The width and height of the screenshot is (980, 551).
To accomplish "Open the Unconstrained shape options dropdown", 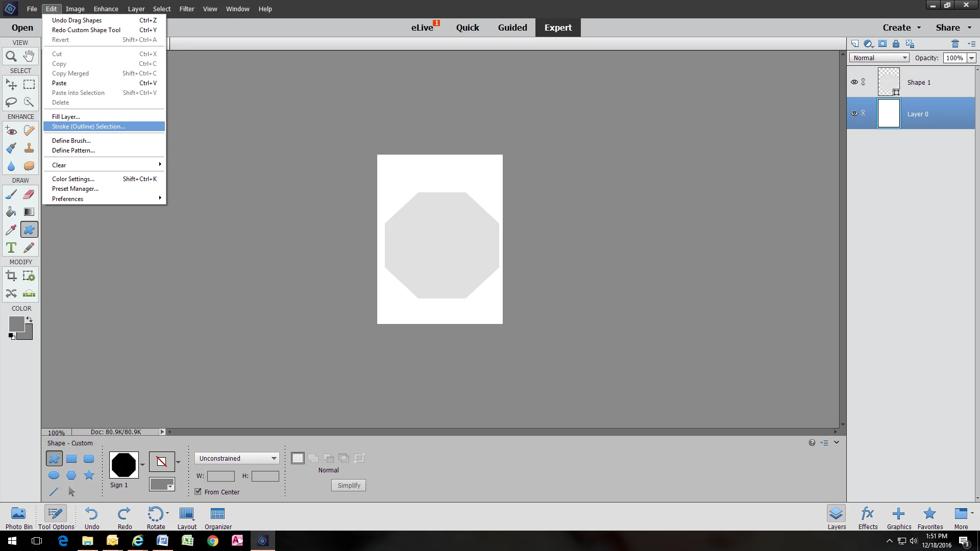I will (x=237, y=458).
